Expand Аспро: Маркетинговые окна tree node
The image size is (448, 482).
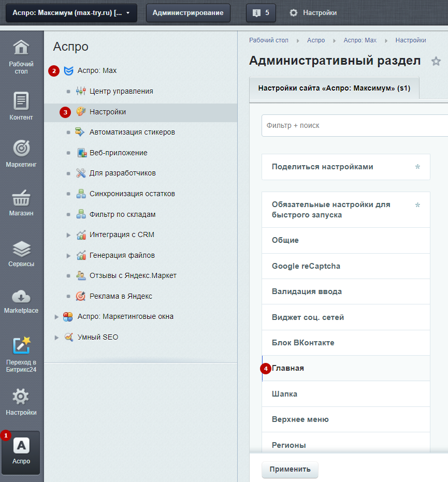(x=56, y=317)
